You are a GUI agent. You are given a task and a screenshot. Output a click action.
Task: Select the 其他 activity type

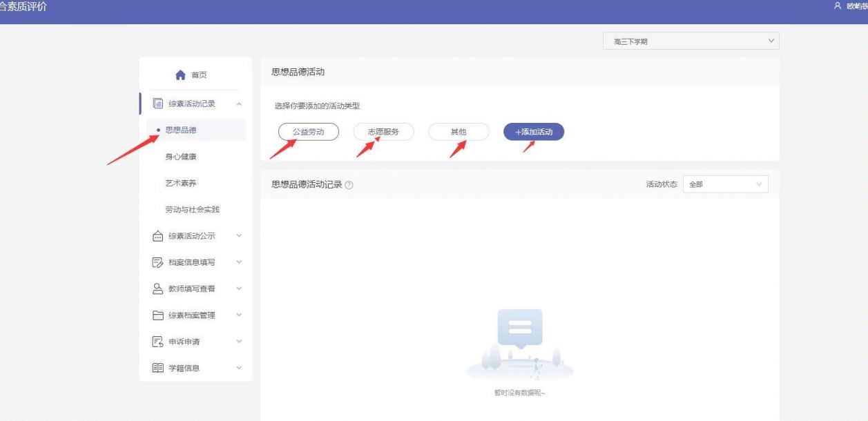coord(459,131)
